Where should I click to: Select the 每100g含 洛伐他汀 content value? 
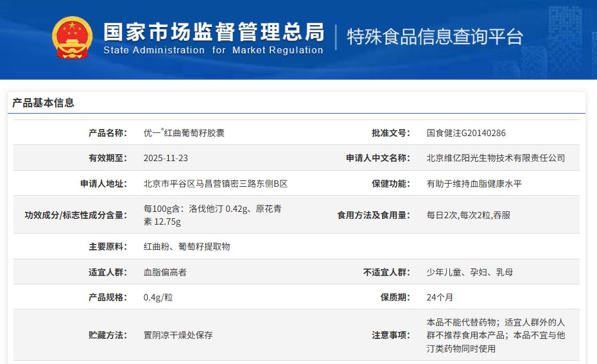(212, 215)
